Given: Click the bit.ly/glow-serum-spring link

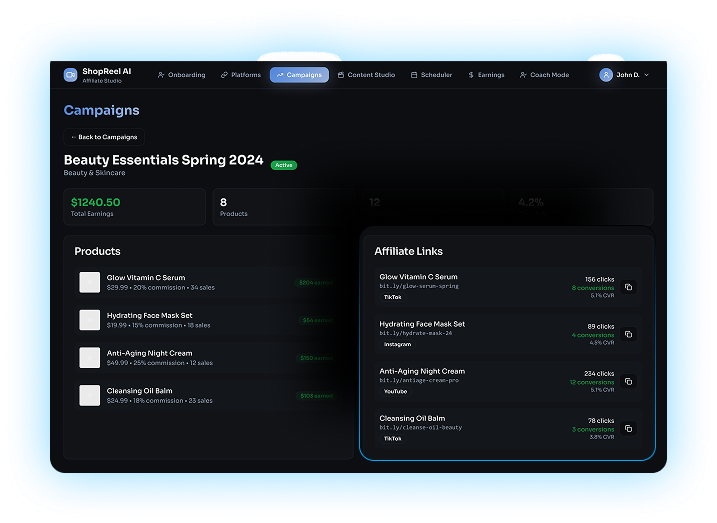Looking at the screenshot, I should 419,286.
